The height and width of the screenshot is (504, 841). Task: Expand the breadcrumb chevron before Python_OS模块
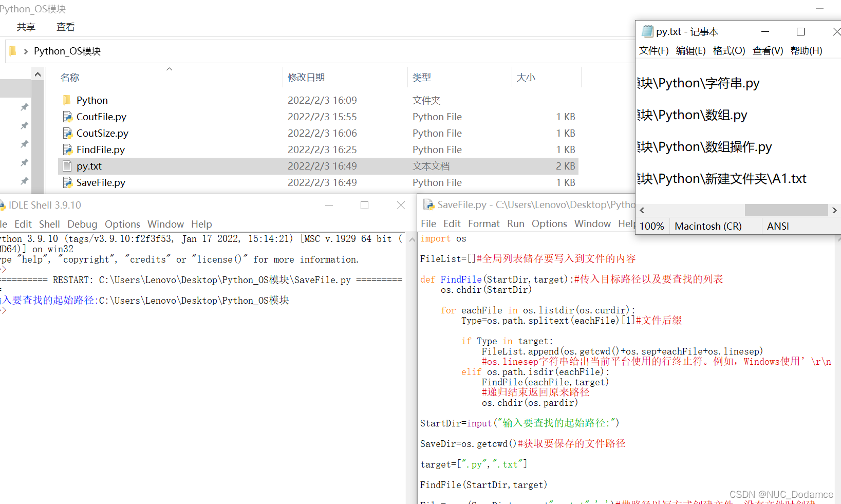(x=26, y=51)
